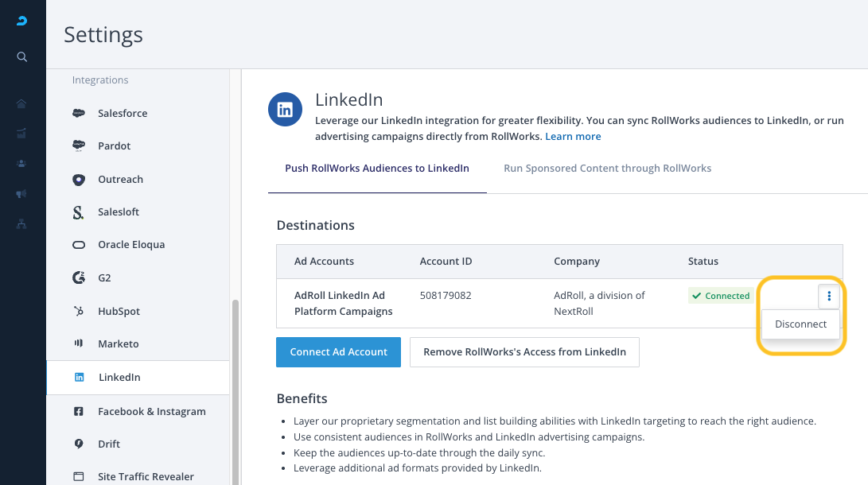Choose Disconnect from the dropdown menu
This screenshot has height=485, width=868.
coord(800,324)
